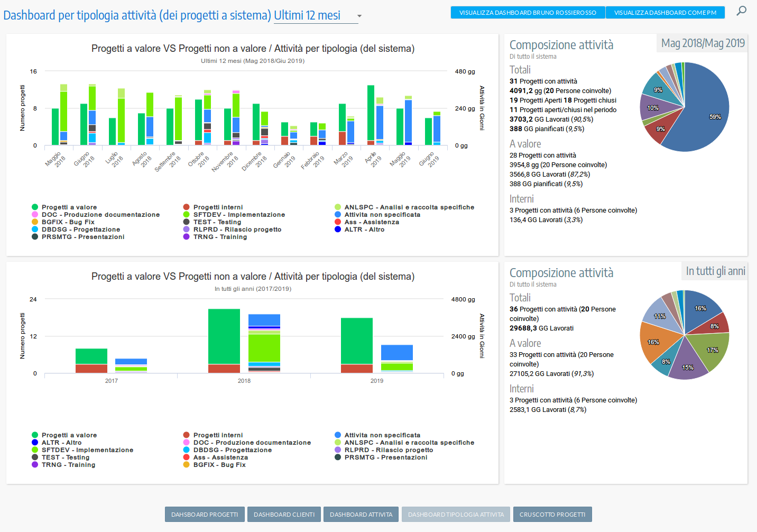Image resolution: width=757 pixels, height=532 pixels.
Task: Click "VISUALIZZA DASHBOARD BRUNO ROSSIEROSSO"
Action: click(527, 12)
